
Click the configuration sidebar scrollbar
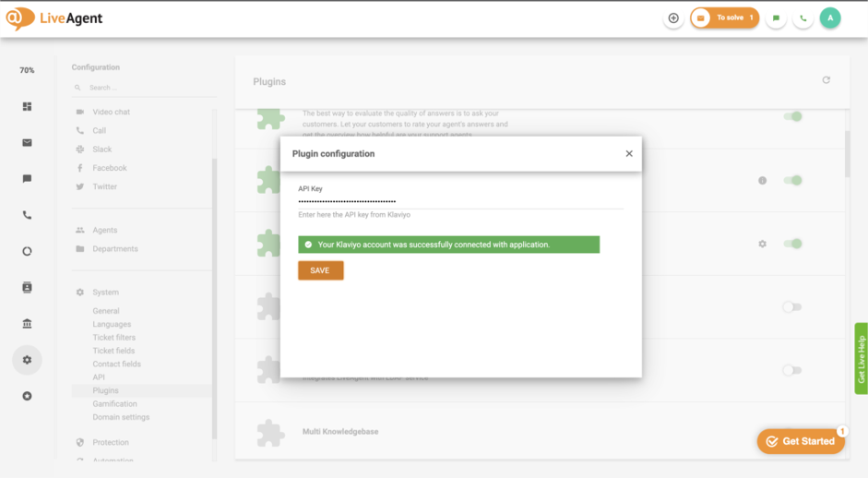pyautogui.click(x=214, y=299)
